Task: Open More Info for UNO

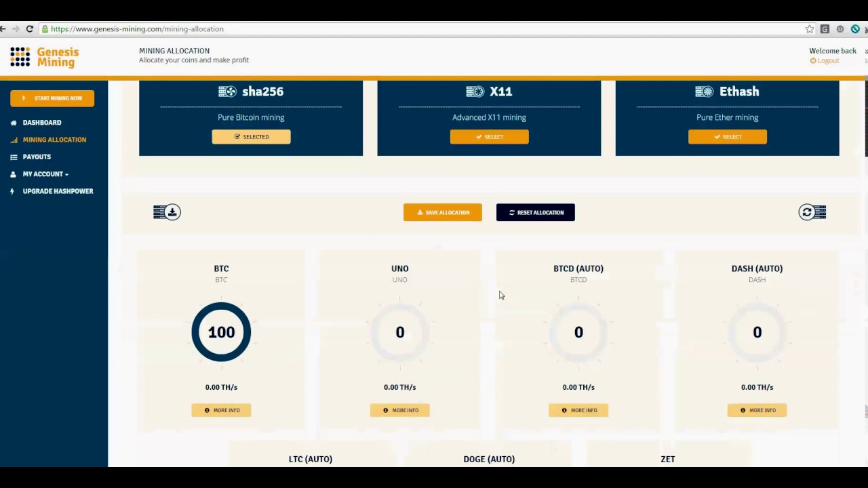Action: click(x=400, y=410)
